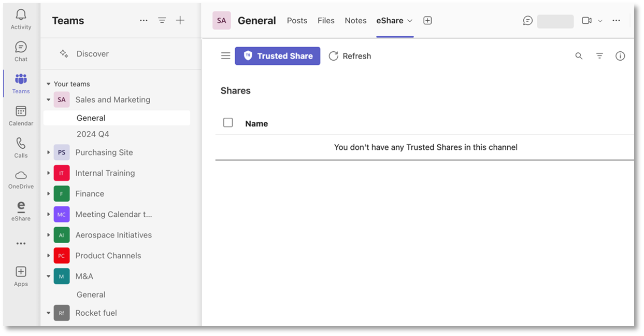Open the channel conversation icon

pyautogui.click(x=528, y=21)
